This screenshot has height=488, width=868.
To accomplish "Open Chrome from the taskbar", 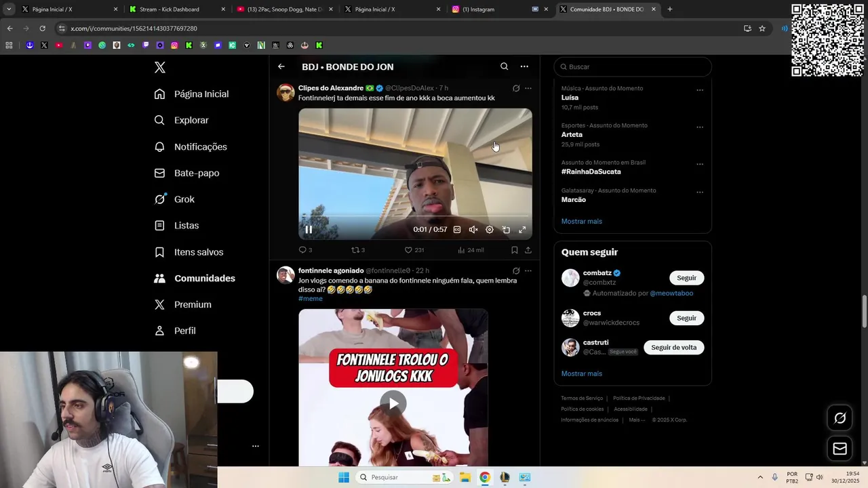I will click(485, 477).
